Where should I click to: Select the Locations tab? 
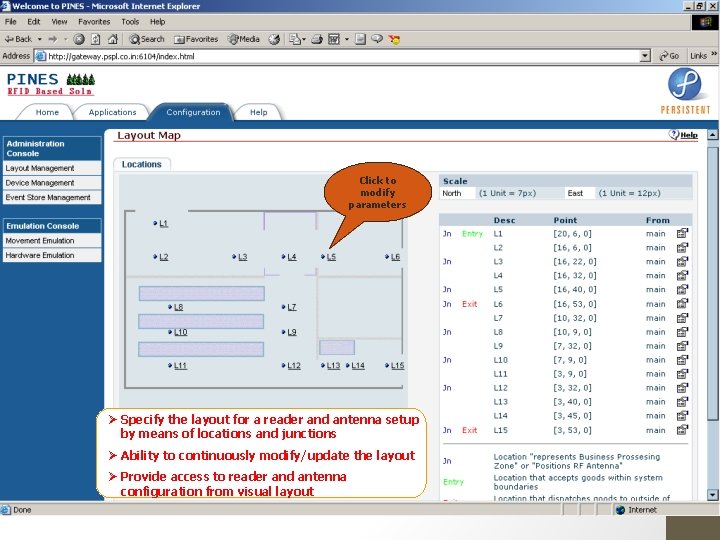pos(142,164)
